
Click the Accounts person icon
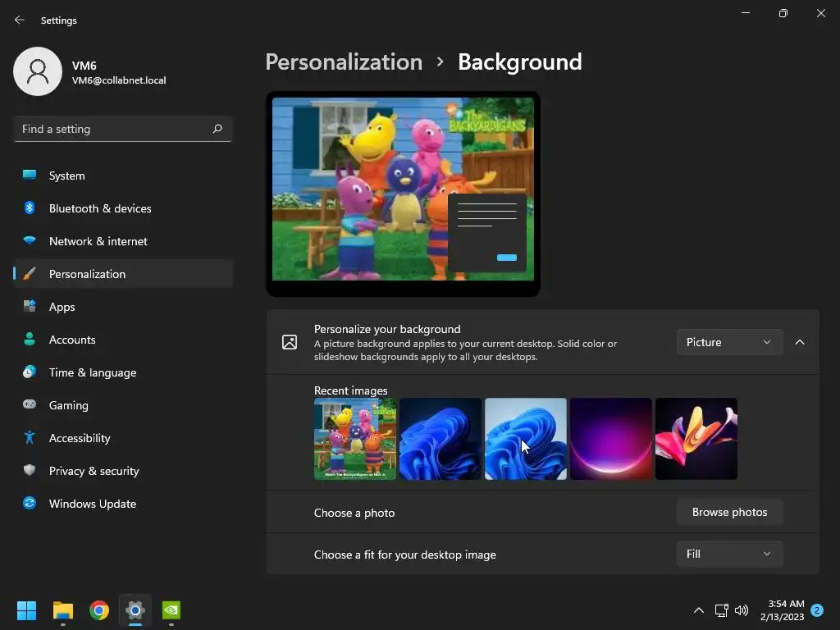tap(30, 339)
